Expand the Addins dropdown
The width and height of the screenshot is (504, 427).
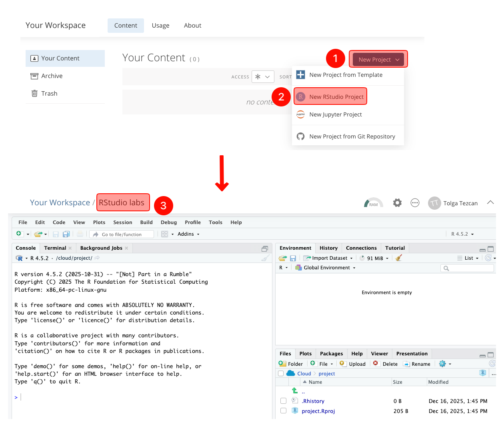click(188, 234)
